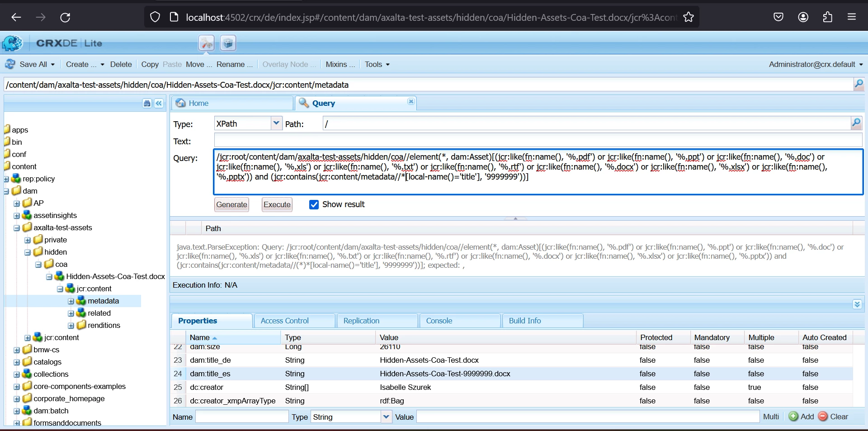Click Mixins in the toolbar

[x=340, y=65]
